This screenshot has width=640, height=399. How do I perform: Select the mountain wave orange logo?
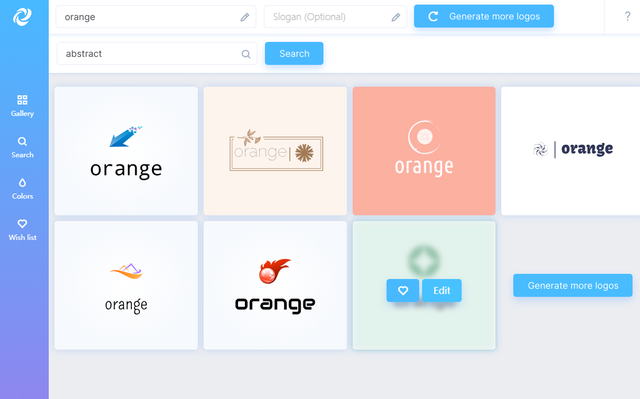[126, 286]
